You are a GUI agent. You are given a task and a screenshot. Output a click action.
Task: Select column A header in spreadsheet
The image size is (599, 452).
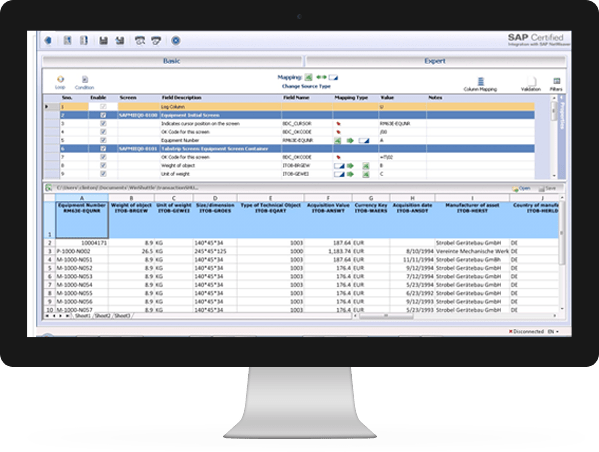click(x=82, y=198)
